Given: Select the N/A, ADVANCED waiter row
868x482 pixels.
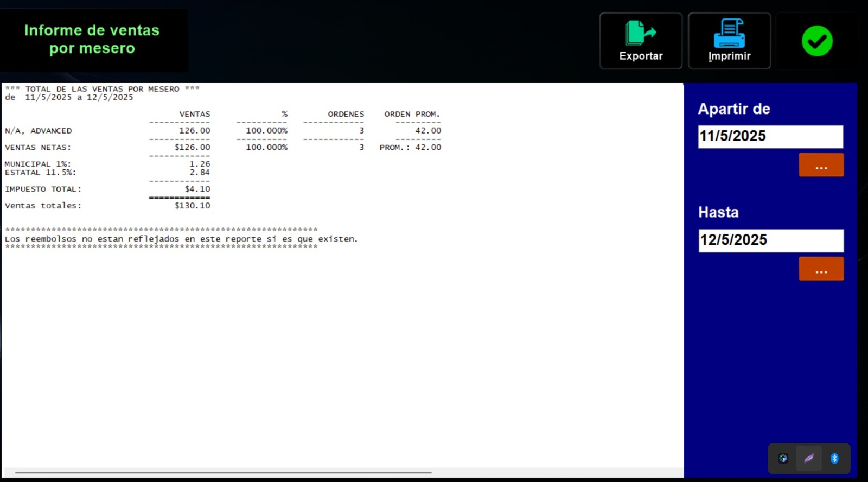Looking at the screenshot, I should pos(39,131).
